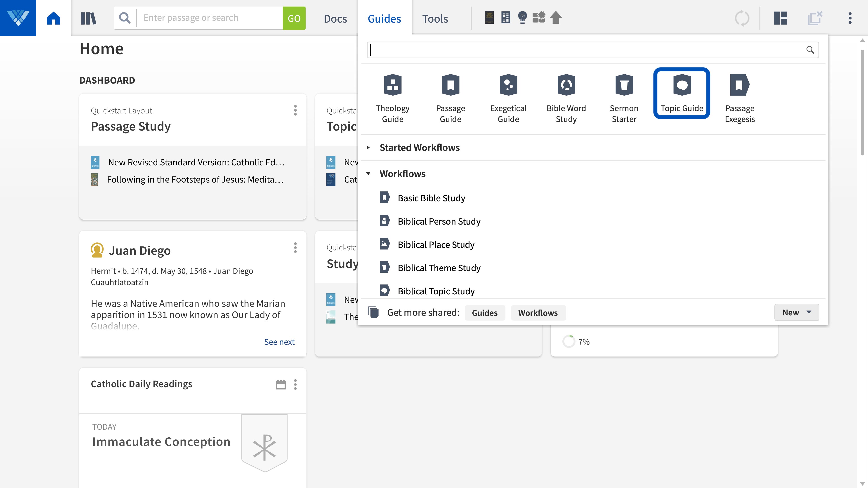Start the Basic Bible Study workflow
The width and height of the screenshot is (868, 488).
tap(422, 198)
